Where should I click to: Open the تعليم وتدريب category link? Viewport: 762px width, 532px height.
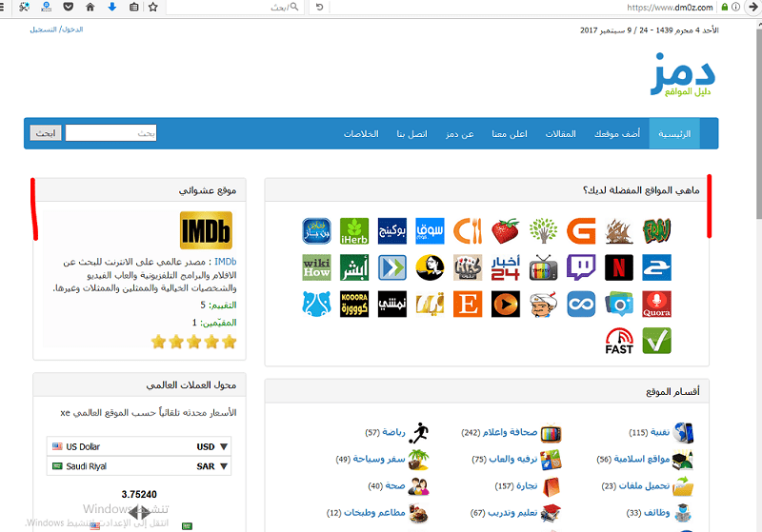512,513
